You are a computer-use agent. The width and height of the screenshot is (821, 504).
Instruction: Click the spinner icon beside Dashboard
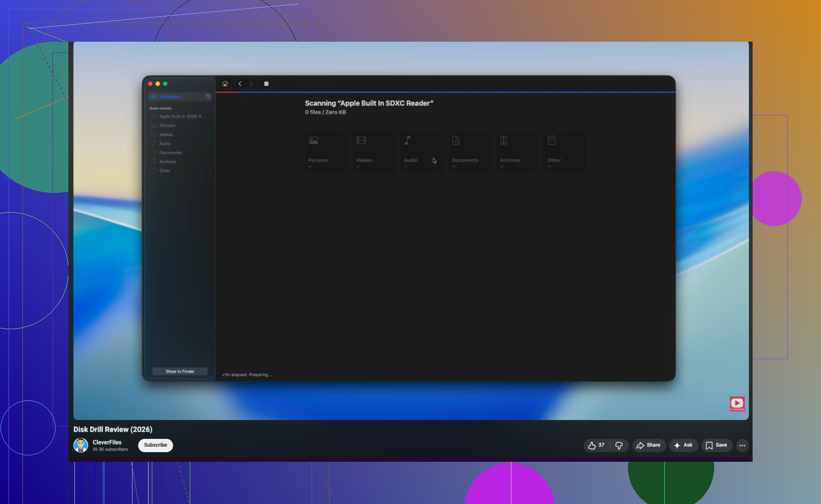click(208, 97)
